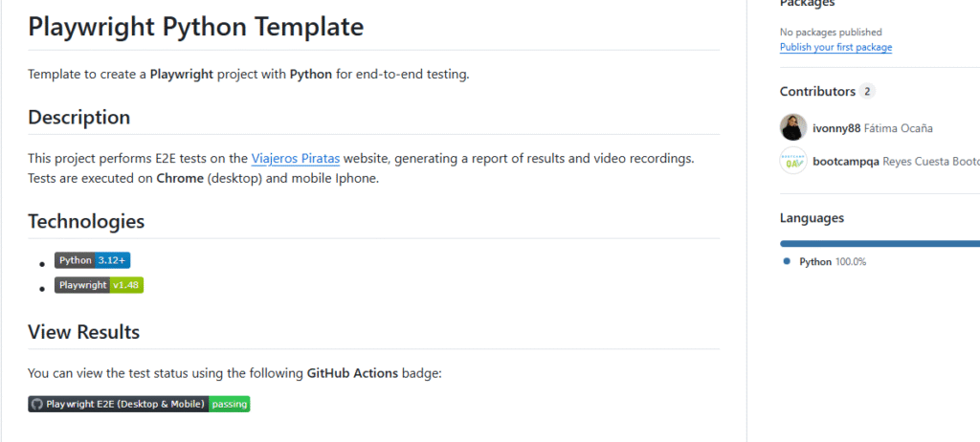The height and width of the screenshot is (442, 980).
Task: Click the Playwright v1.48 badge
Action: [99, 285]
